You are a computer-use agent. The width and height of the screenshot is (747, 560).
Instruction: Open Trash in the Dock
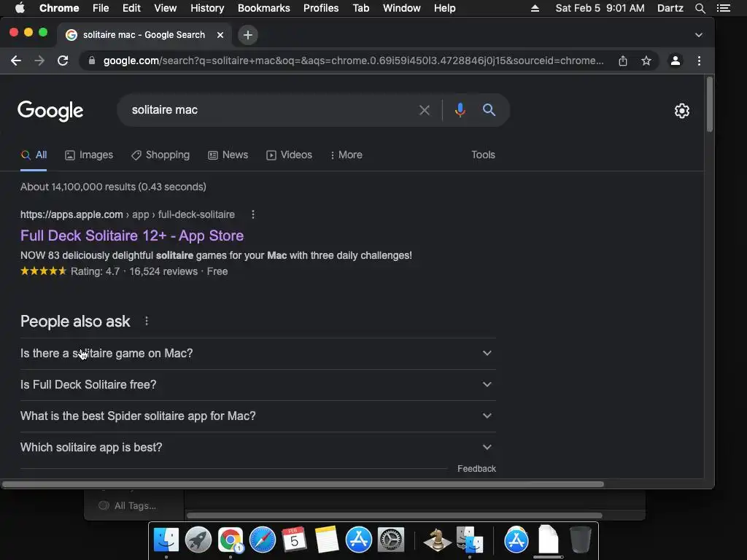[580, 540]
